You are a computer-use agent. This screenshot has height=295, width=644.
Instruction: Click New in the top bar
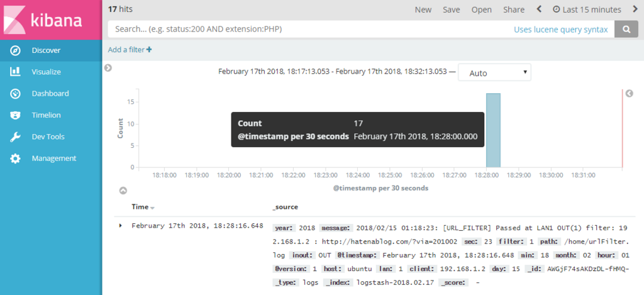tap(423, 10)
